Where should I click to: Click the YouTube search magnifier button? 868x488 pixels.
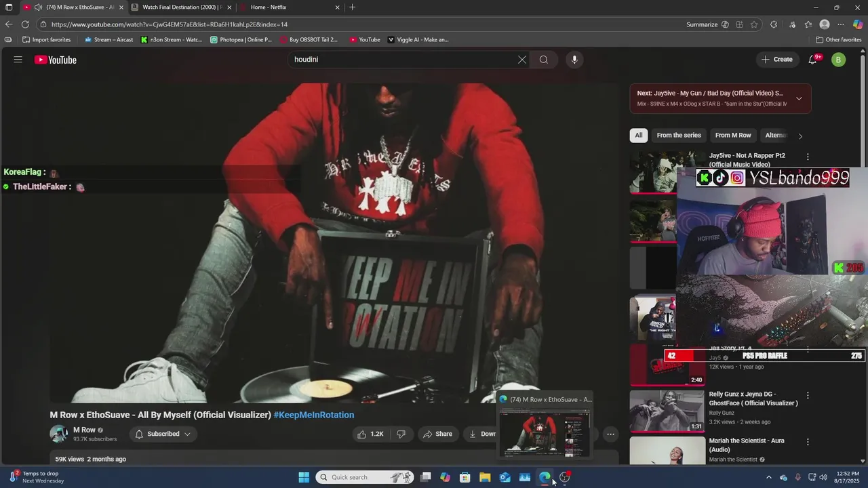coord(544,60)
